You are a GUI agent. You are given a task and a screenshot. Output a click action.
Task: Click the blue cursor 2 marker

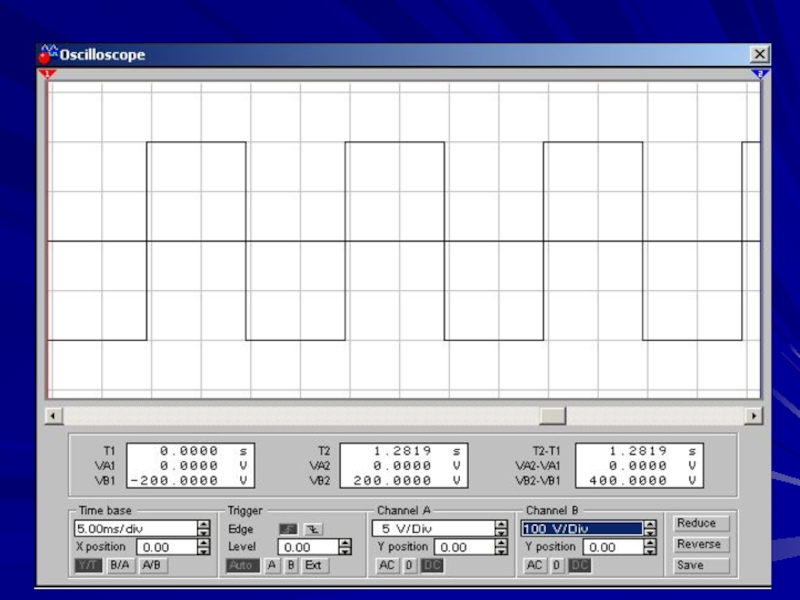[x=758, y=74]
